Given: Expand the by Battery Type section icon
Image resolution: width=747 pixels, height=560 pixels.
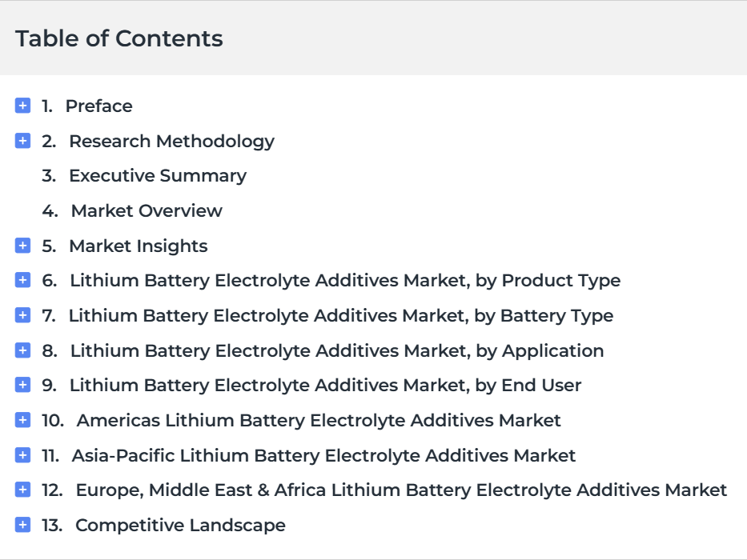Looking at the screenshot, I should coord(22,315).
